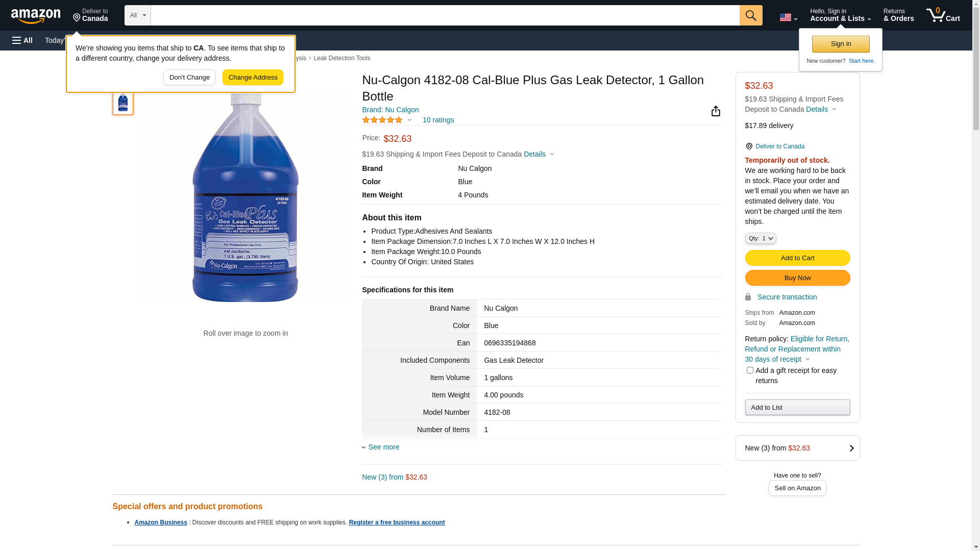The width and height of the screenshot is (980, 551).
Task: Click the Add to Cart button
Action: (797, 258)
